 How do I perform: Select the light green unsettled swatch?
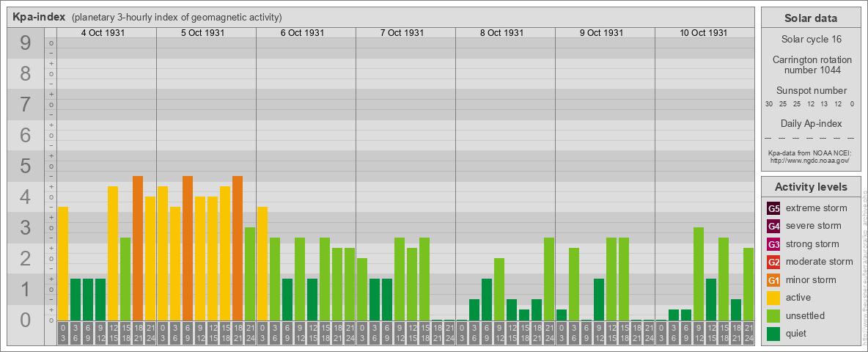pos(773,315)
